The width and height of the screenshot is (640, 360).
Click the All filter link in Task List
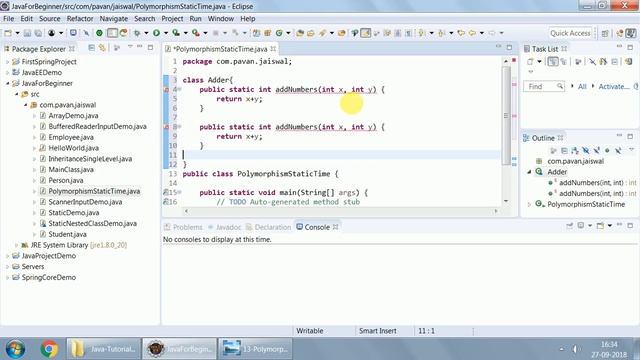[x=582, y=87]
